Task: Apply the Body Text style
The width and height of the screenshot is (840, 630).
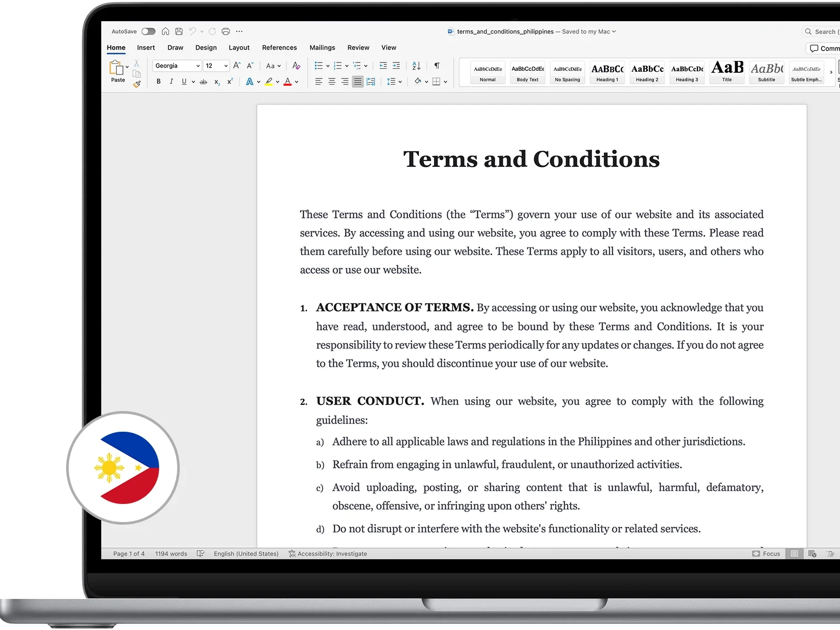Action: point(527,72)
